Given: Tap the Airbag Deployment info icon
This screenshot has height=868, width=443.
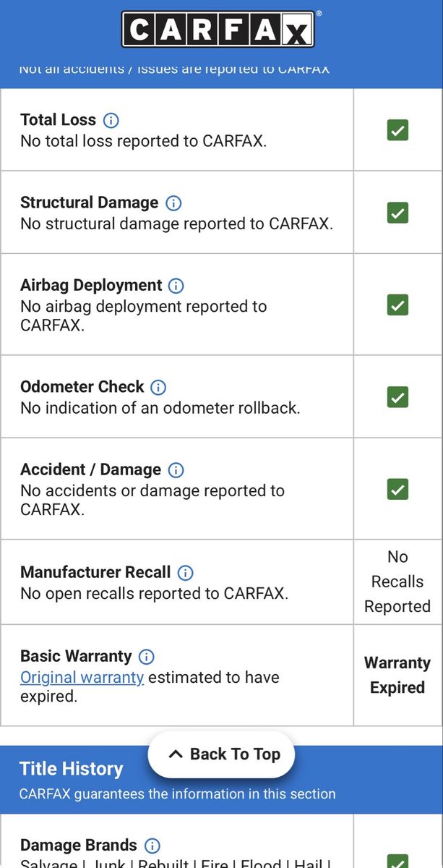Looking at the screenshot, I should click(176, 285).
